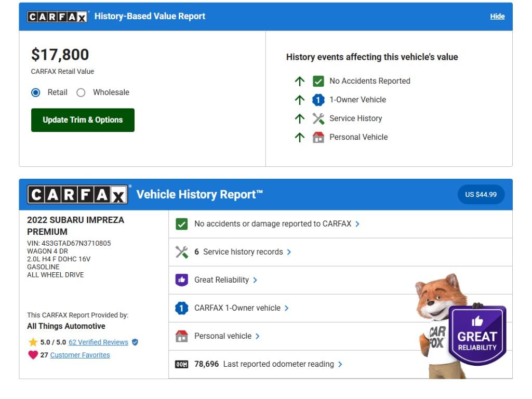Expand No accidents or damage reported row
532x399 pixels.
pyautogui.click(x=357, y=224)
